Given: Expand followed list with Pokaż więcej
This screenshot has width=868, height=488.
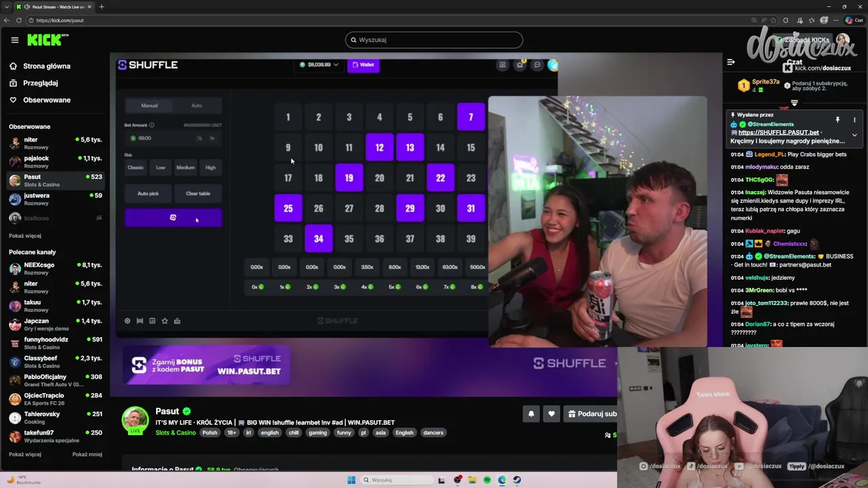Looking at the screenshot, I should click(25, 236).
